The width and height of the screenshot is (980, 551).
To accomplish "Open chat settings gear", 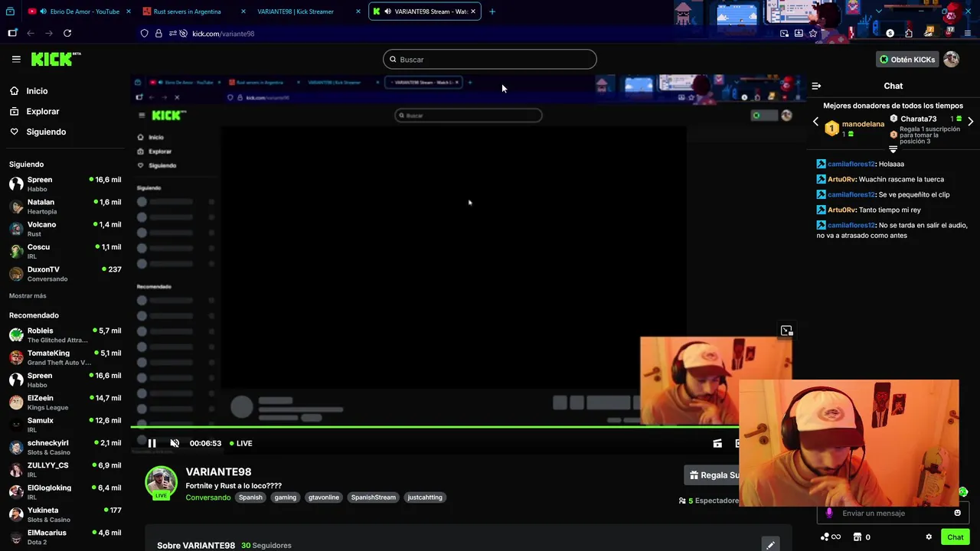I will coord(929,537).
